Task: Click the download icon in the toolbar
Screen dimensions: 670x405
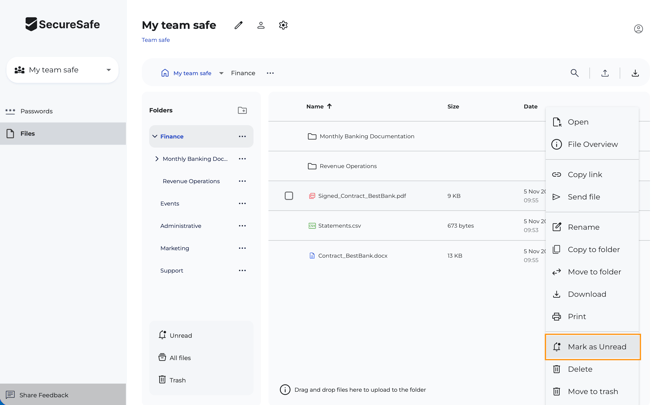Action: pyautogui.click(x=635, y=73)
